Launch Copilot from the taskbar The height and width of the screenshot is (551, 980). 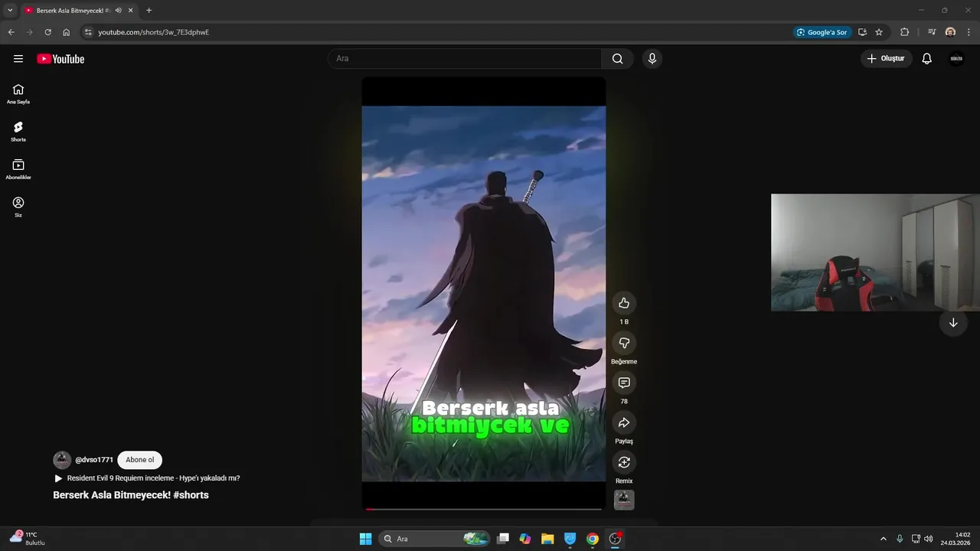tap(525, 539)
